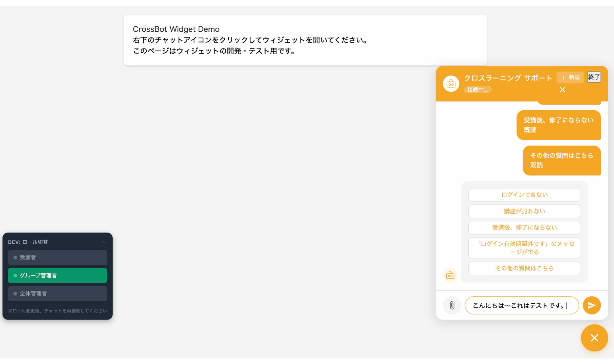Collapse the DEV ロール切替 panel
Image resolution: width=614 pixels, height=364 pixels.
[103, 242]
